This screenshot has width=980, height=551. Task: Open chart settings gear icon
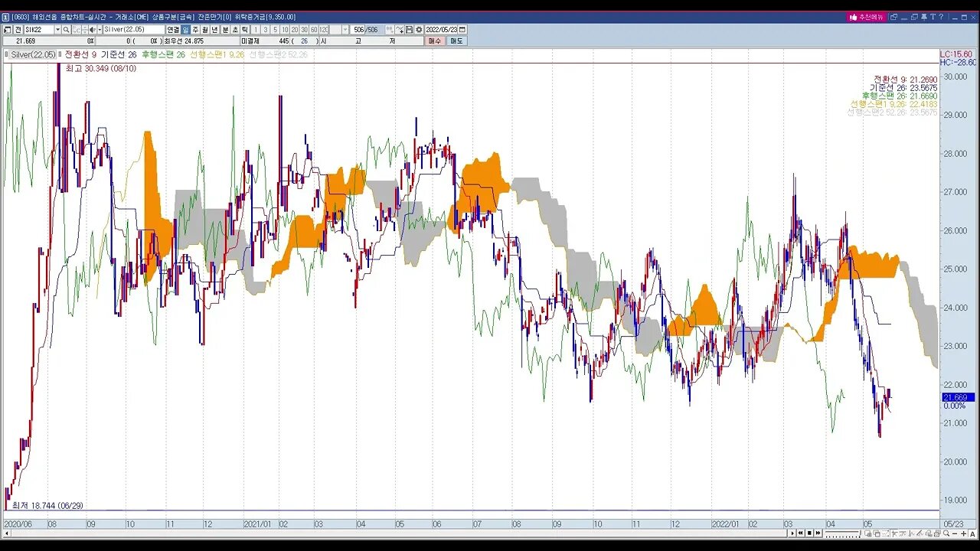point(419,30)
